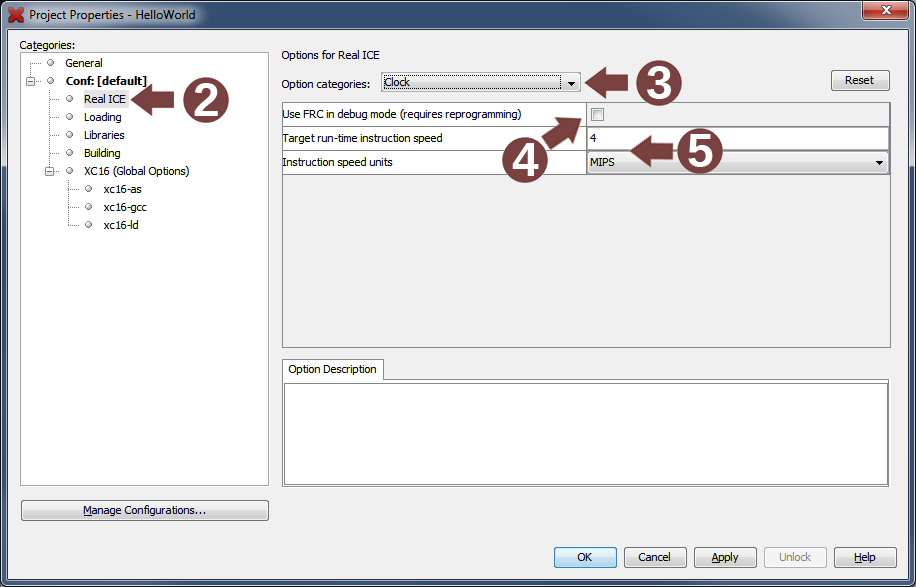Enable Use FRC in debug mode checkbox
Image resolution: width=916 pixels, height=587 pixels.
pos(598,114)
